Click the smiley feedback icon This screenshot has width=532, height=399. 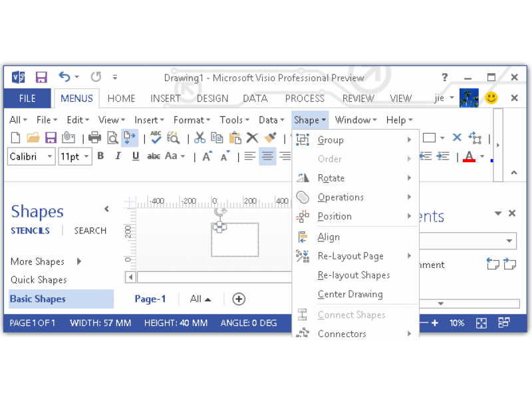pyautogui.click(x=491, y=98)
